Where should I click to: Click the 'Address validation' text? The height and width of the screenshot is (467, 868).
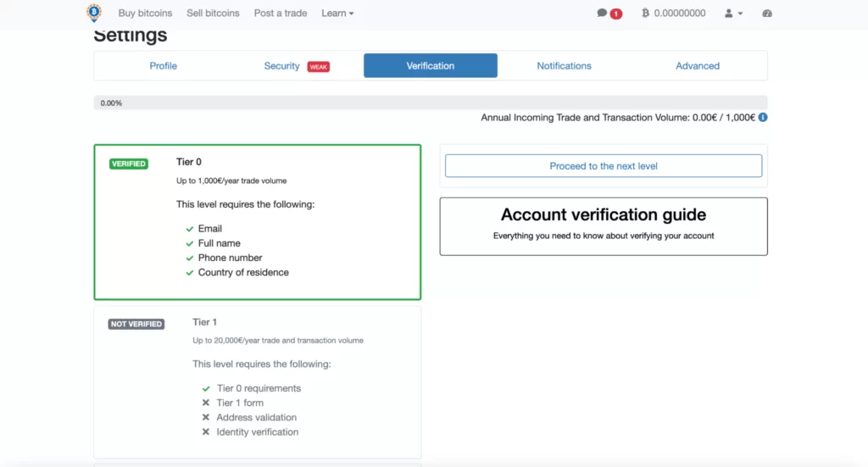(x=256, y=417)
